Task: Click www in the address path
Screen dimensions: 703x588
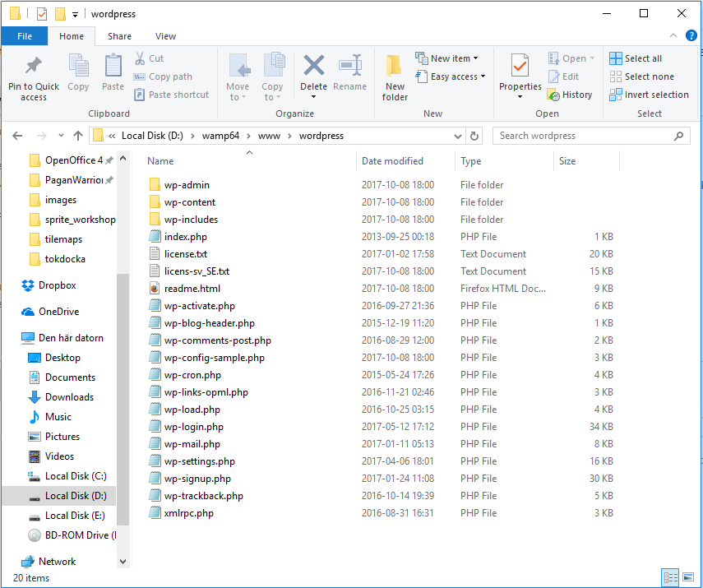Action: (269, 136)
